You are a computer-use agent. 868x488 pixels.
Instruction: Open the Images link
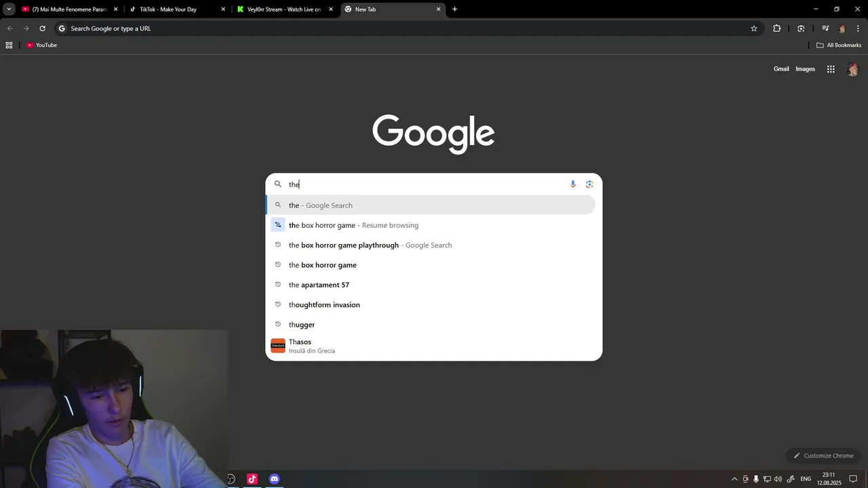point(805,69)
